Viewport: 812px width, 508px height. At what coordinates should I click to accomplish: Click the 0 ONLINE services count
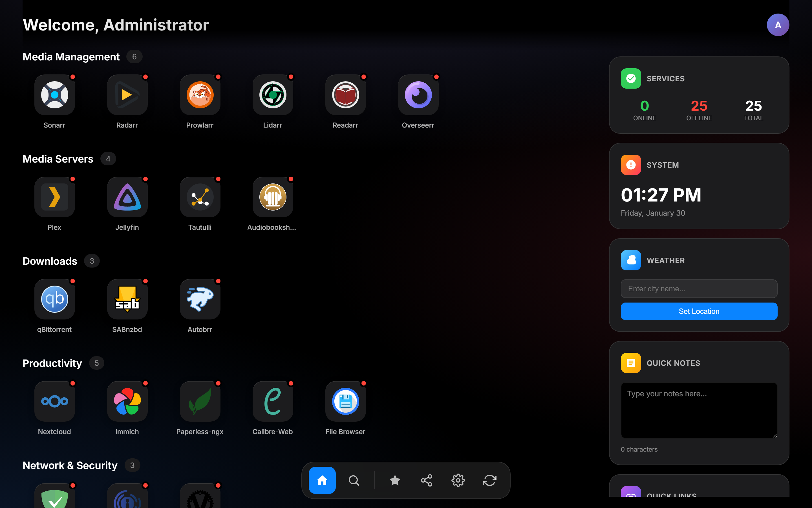645,110
